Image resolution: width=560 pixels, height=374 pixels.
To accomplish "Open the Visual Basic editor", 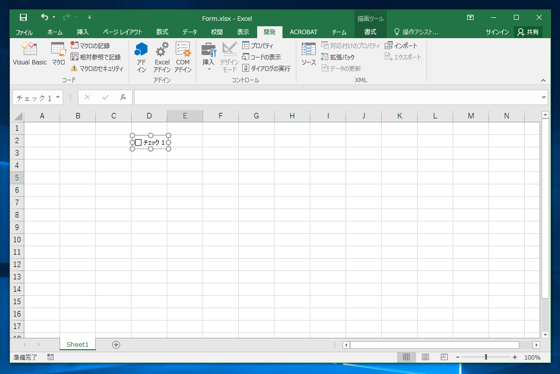I will point(30,54).
